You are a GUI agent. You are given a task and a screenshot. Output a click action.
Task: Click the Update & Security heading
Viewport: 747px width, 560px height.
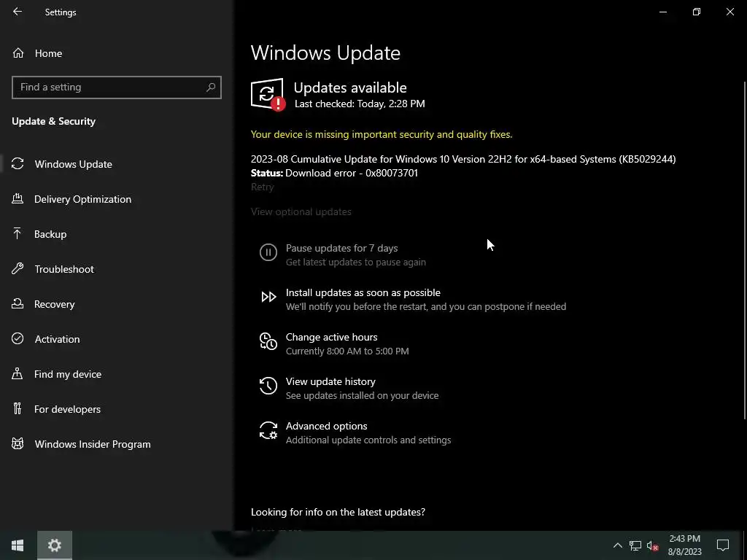pyautogui.click(x=54, y=121)
